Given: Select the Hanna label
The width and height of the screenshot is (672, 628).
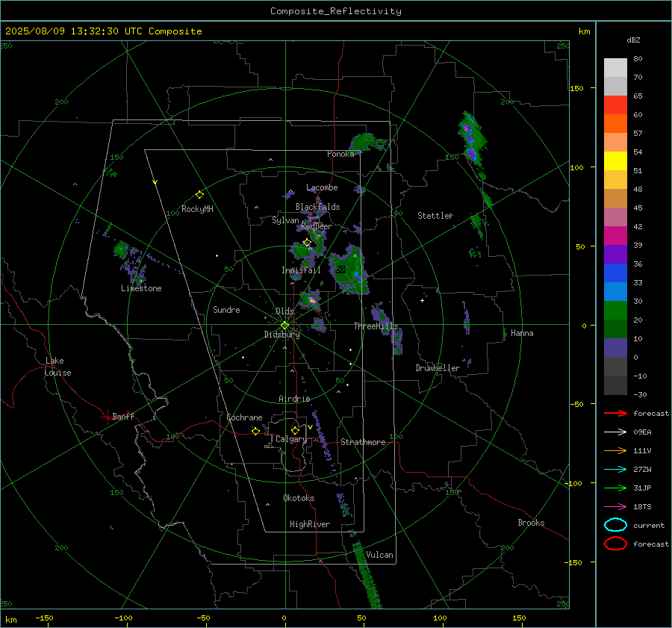Looking at the screenshot, I should coord(522,333).
